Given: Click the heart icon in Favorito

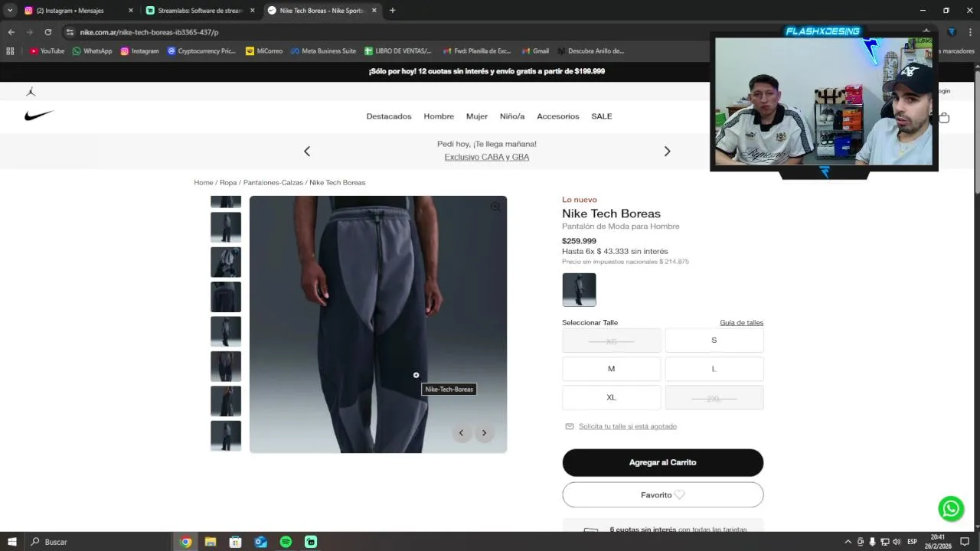Looking at the screenshot, I should [679, 495].
